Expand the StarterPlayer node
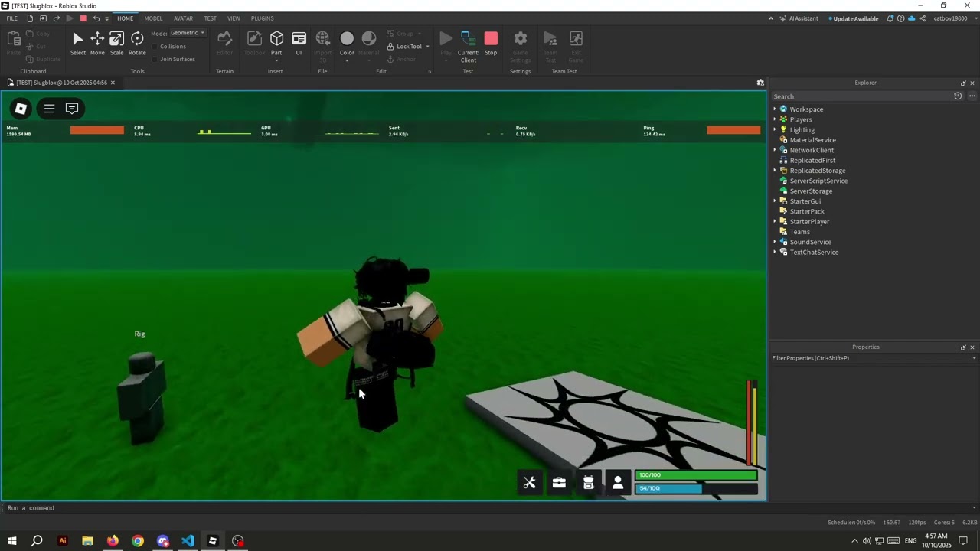This screenshot has width=980, height=551. [775, 222]
